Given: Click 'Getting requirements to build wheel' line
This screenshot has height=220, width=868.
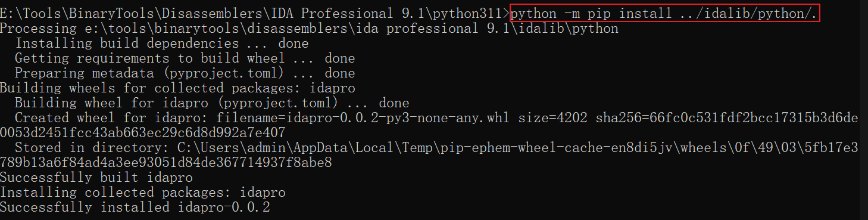Looking at the screenshot, I should 185,58.
